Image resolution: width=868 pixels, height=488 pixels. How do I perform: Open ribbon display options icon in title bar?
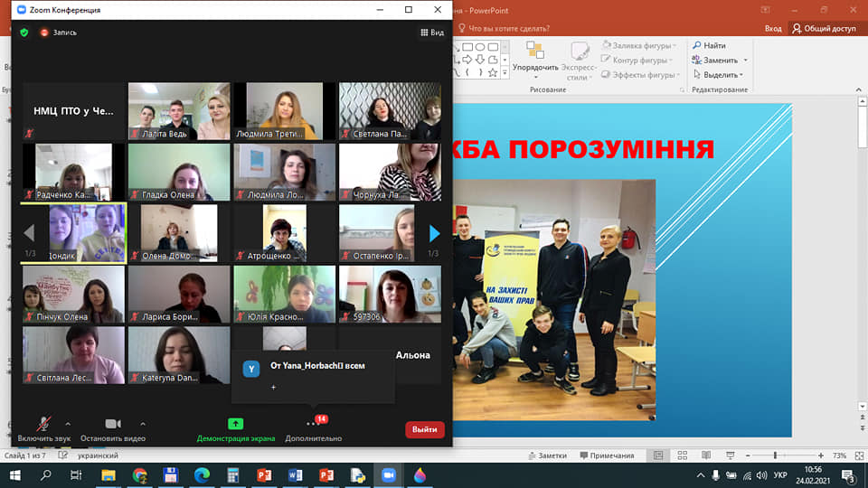[x=765, y=10]
